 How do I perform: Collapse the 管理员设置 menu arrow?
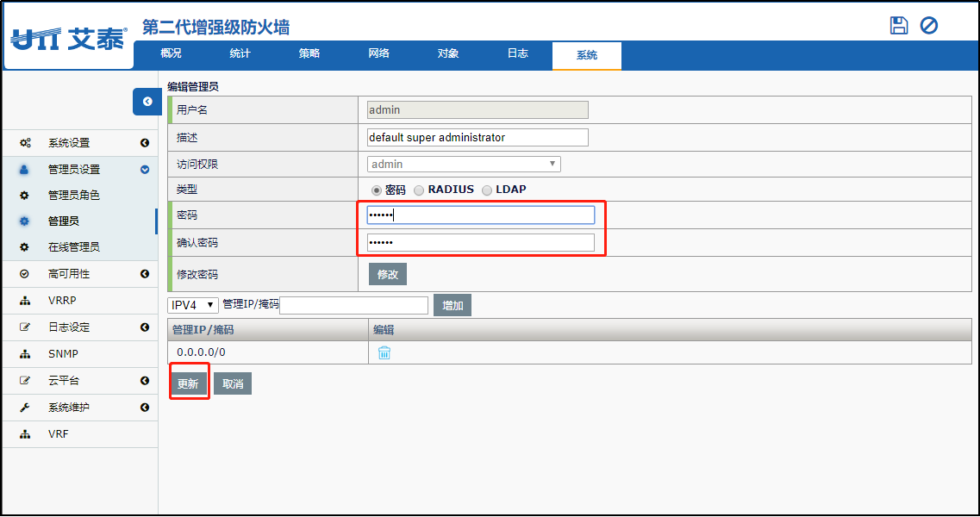coord(145,170)
